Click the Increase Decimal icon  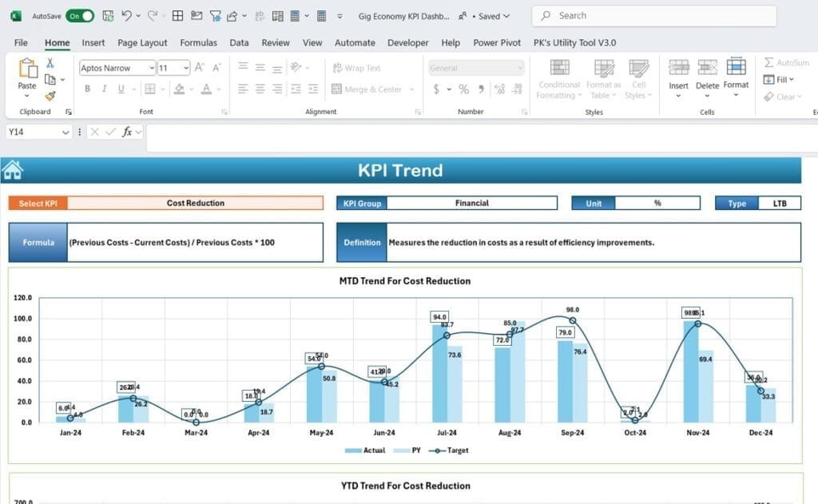coord(500,89)
